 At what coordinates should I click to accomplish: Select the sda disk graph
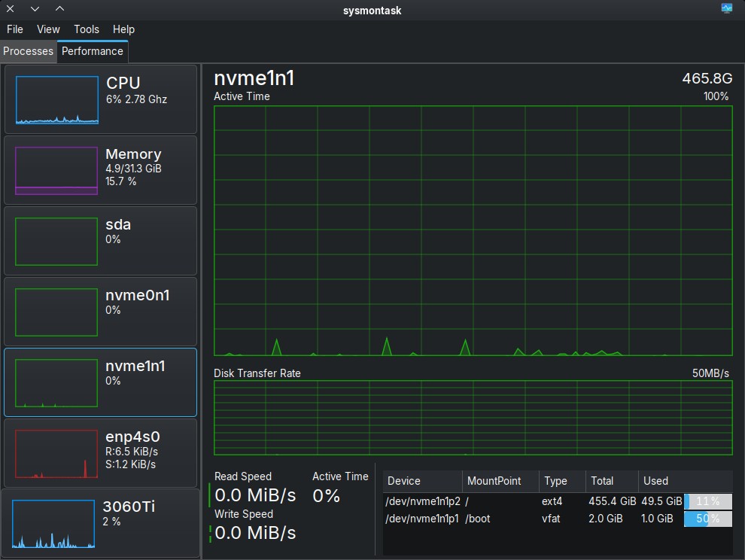tap(57, 241)
